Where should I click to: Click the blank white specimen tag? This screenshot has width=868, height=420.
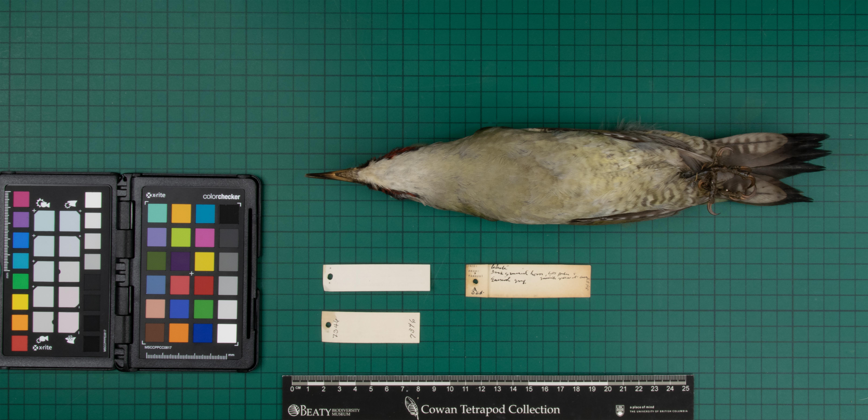click(x=377, y=278)
